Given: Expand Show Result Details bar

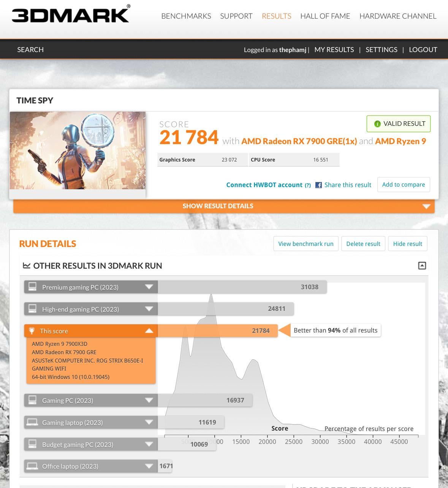Looking at the screenshot, I should click(x=224, y=206).
